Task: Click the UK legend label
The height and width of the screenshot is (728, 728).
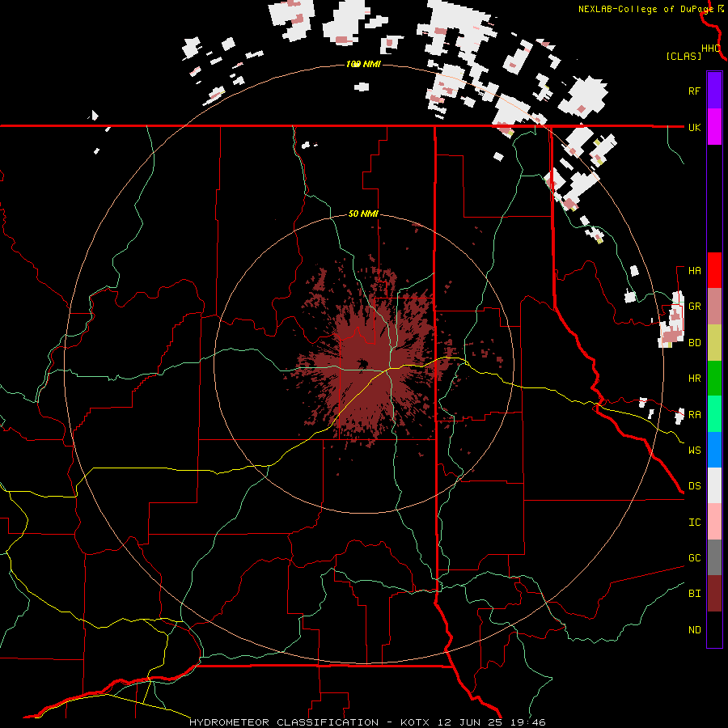Action: (x=694, y=127)
